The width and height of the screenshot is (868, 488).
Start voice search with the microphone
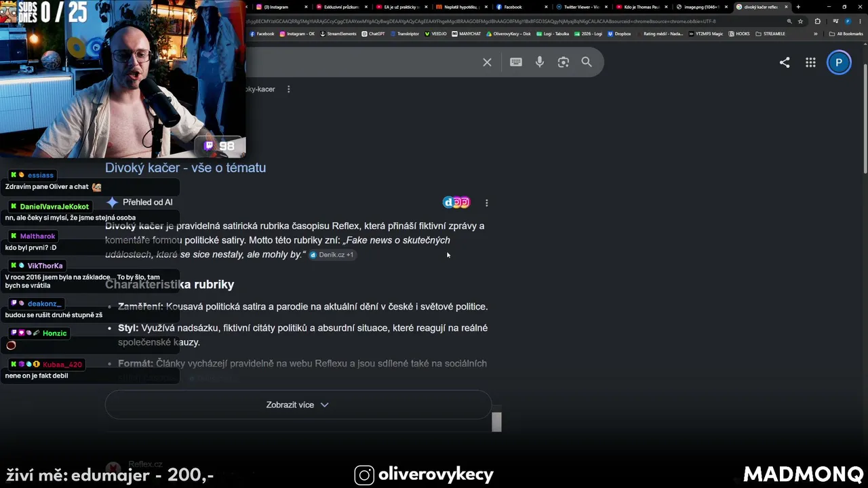(540, 62)
